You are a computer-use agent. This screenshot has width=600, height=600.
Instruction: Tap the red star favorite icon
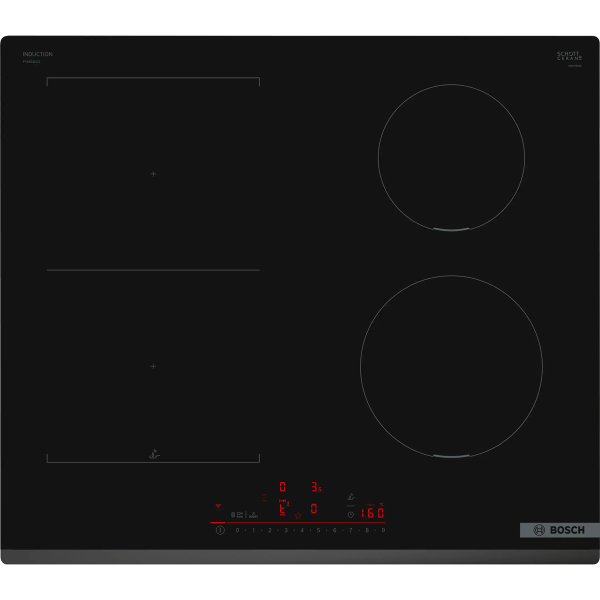click(297, 514)
